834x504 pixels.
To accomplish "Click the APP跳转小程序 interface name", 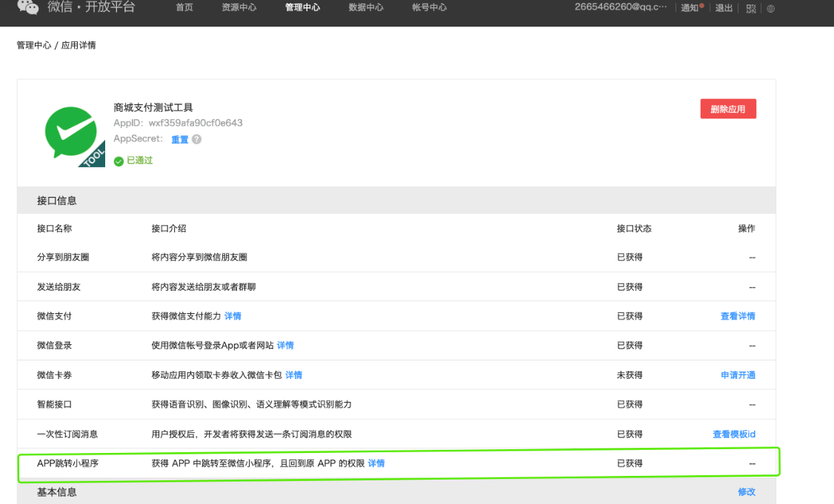I will click(68, 463).
